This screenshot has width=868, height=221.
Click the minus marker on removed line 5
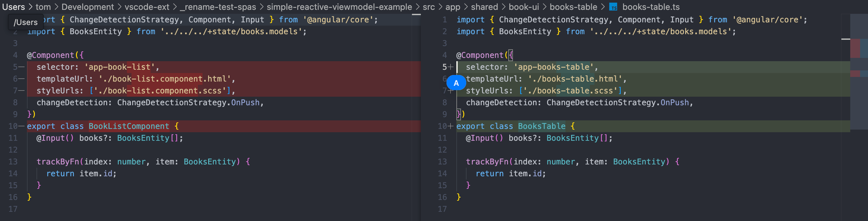pyautogui.click(x=21, y=67)
